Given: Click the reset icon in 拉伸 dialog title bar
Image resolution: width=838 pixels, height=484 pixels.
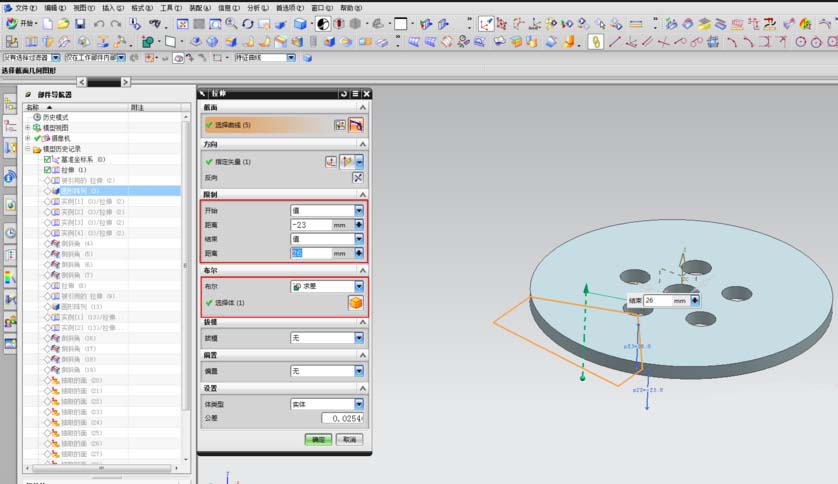Looking at the screenshot, I should pos(343,93).
